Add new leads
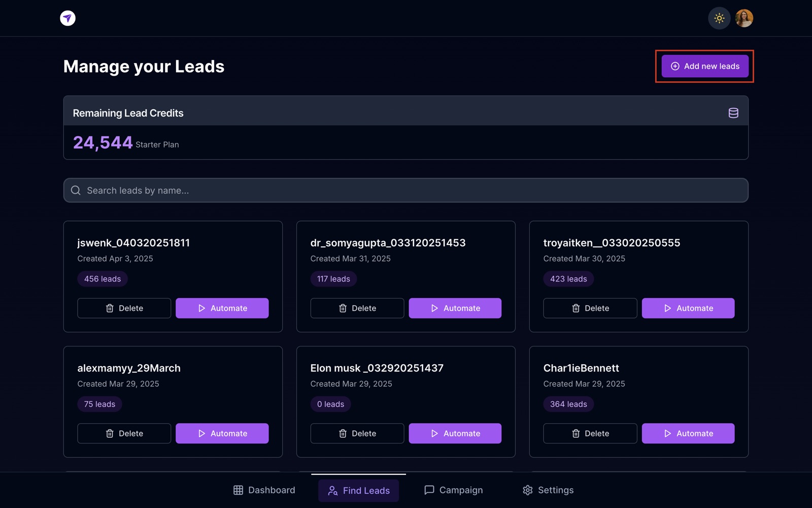 coord(704,66)
